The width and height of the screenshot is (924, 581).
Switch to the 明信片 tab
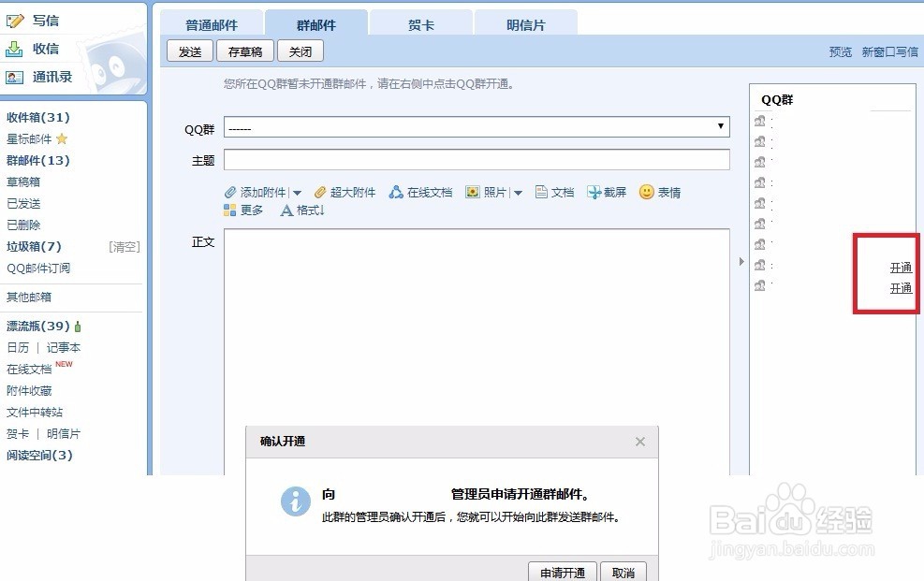coord(525,24)
